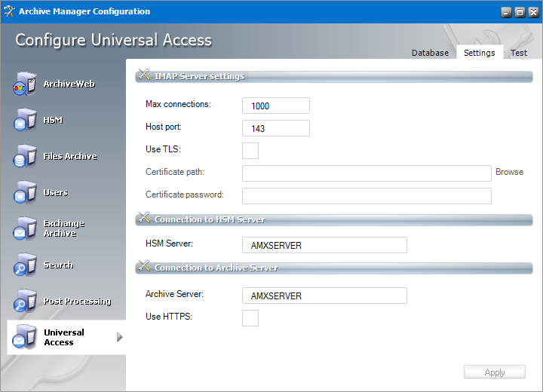
Task: Select the Search sidebar icon
Action: coord(24,265)
